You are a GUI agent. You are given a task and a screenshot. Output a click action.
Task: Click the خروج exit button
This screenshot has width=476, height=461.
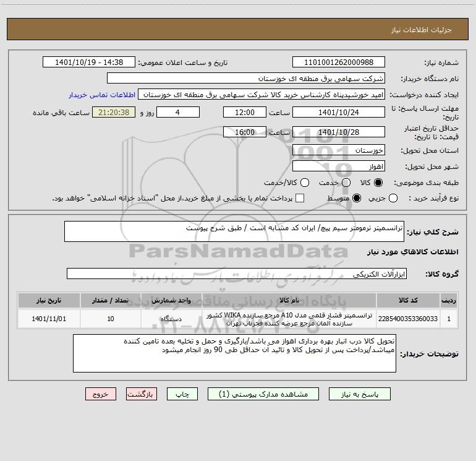click(101, 394)
